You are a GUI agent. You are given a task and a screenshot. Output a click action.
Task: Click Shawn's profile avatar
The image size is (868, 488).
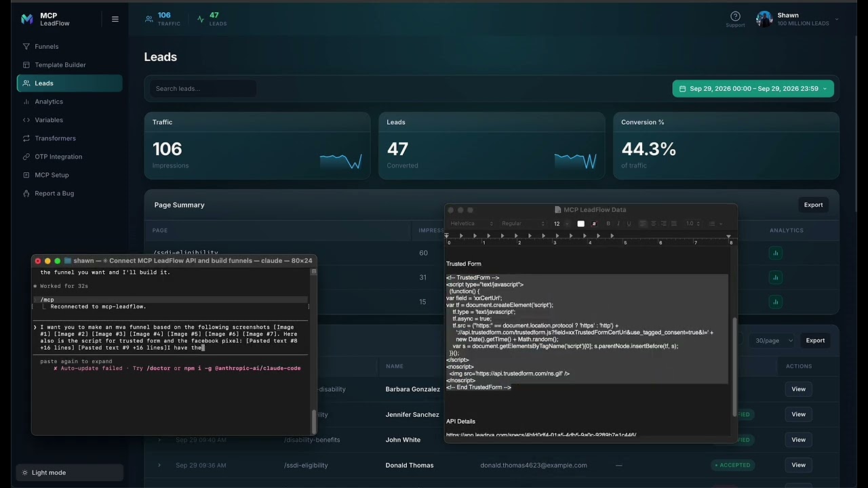(764, 19)
